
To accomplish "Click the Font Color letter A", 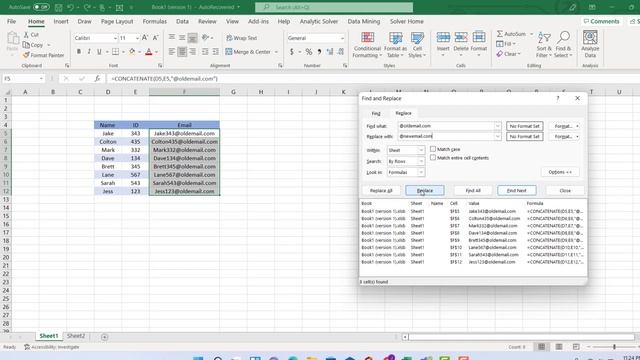I will click(149, 52).
